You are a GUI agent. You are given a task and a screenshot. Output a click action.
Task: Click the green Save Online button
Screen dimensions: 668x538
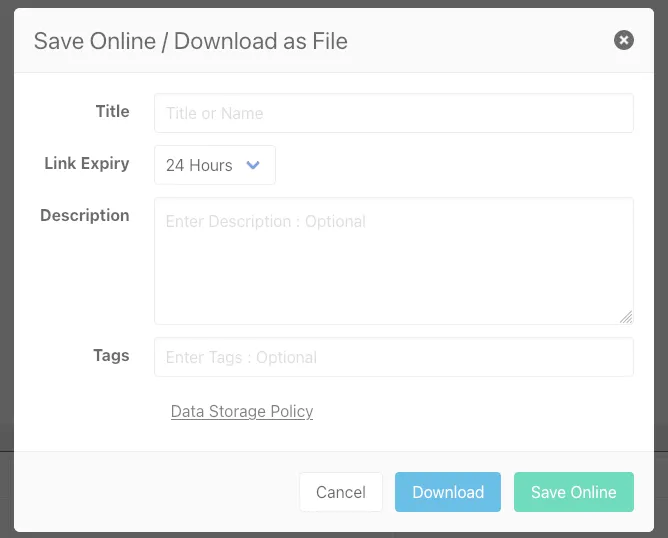tap(574, 492)
